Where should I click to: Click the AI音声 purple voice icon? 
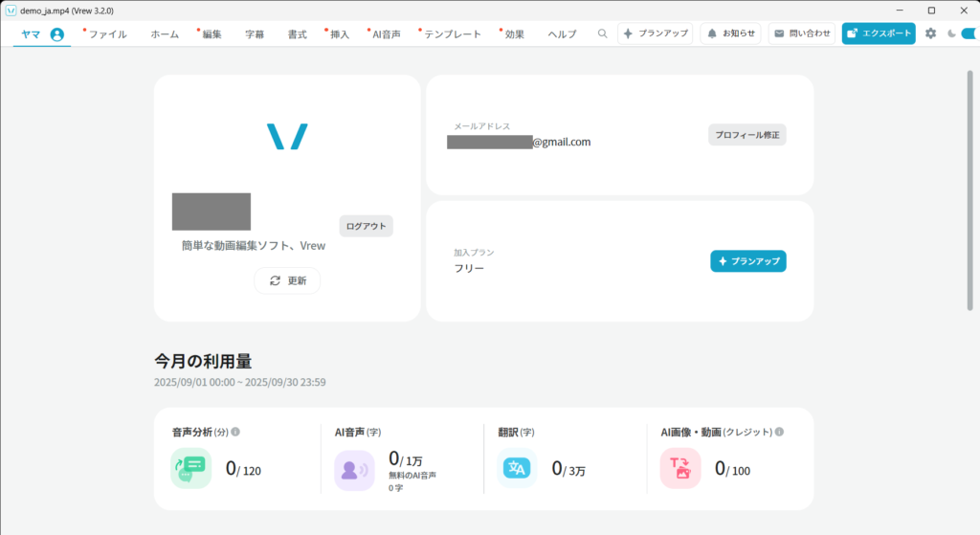point(354,469)
